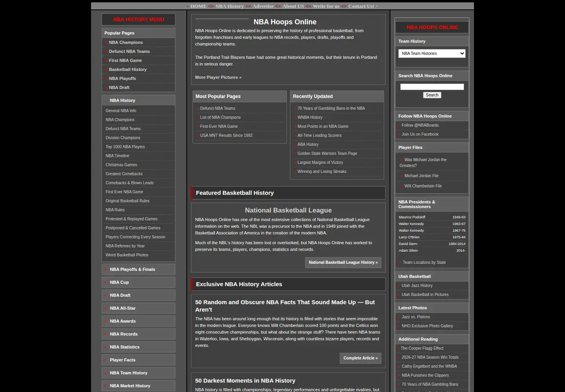The height and width of the screenshot is (392, 565).
Task: Open Utah Jazz History link
Action: 417,285
